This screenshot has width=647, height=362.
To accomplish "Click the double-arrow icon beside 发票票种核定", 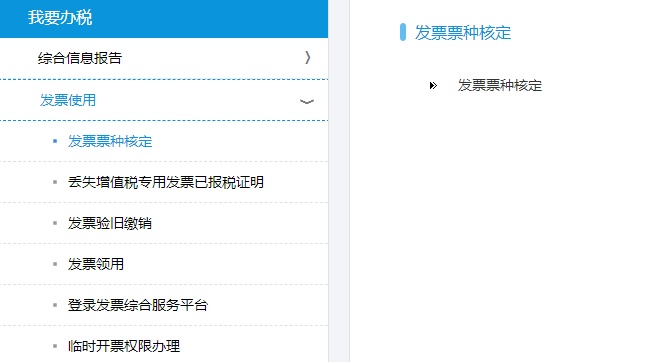I will tap(433, 85).
